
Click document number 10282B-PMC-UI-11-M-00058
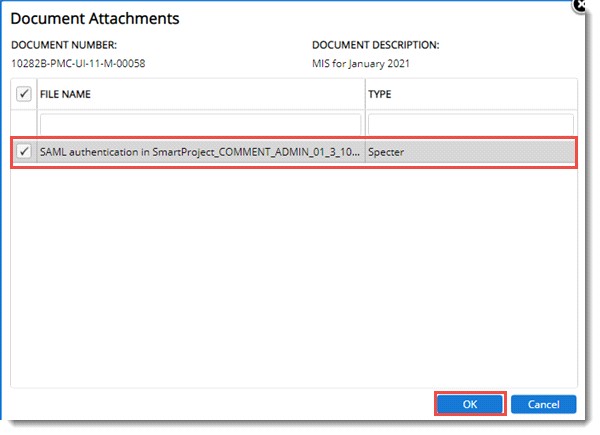click(78, 63)
